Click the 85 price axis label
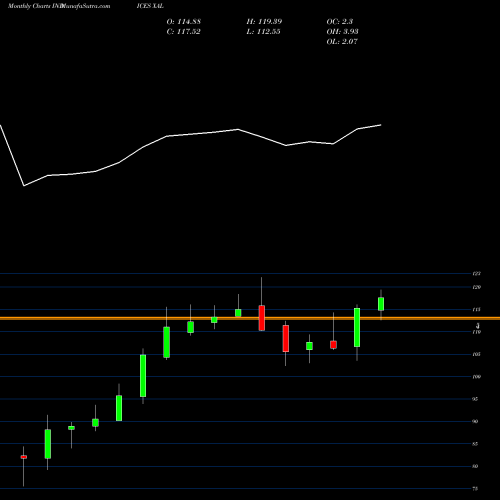 475,444
